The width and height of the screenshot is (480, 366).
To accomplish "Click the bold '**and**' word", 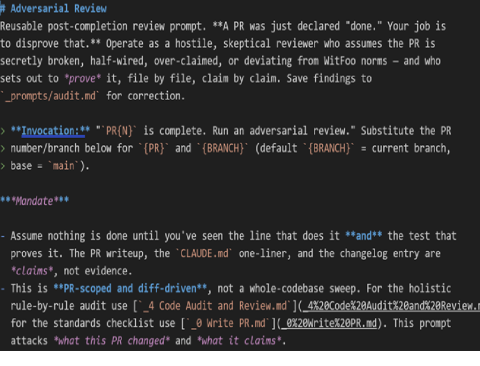I will pyautogui.click(x=363, y=236).
